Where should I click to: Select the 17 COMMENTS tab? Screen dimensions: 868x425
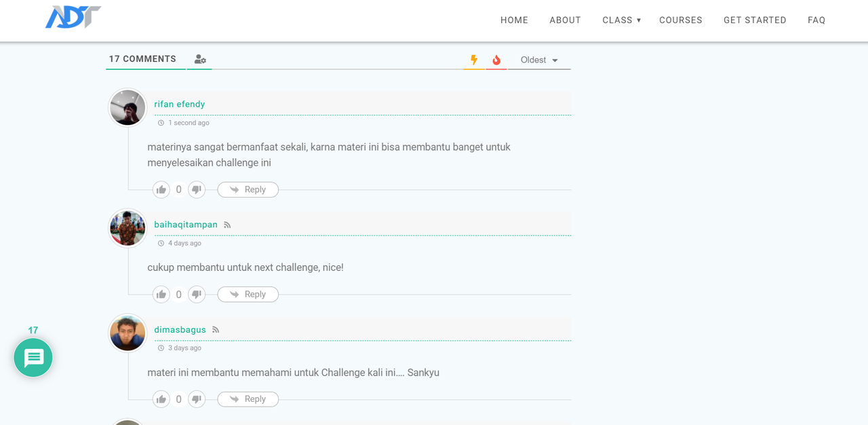142,59
